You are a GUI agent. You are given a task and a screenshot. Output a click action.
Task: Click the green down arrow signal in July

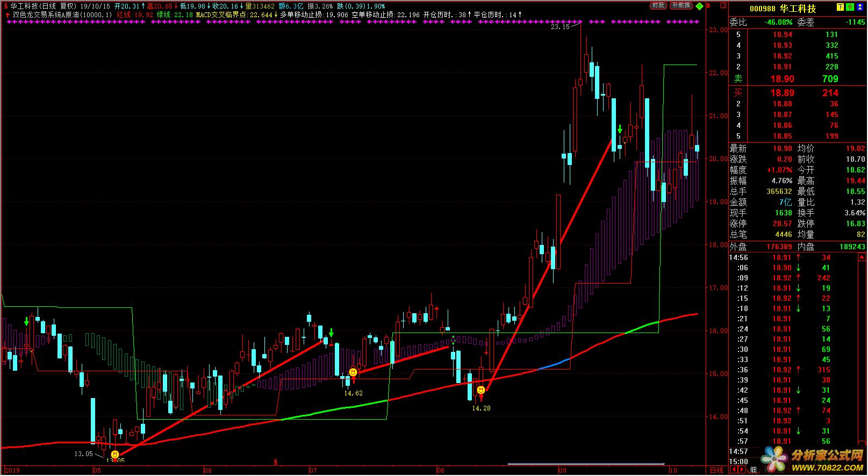(x=331, y=333)
